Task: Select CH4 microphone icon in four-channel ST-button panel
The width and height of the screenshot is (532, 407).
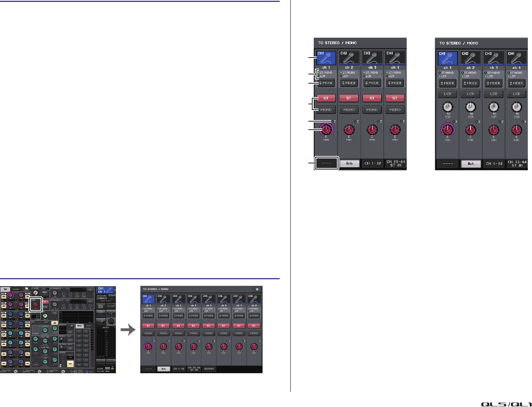Action: point(395,58)
